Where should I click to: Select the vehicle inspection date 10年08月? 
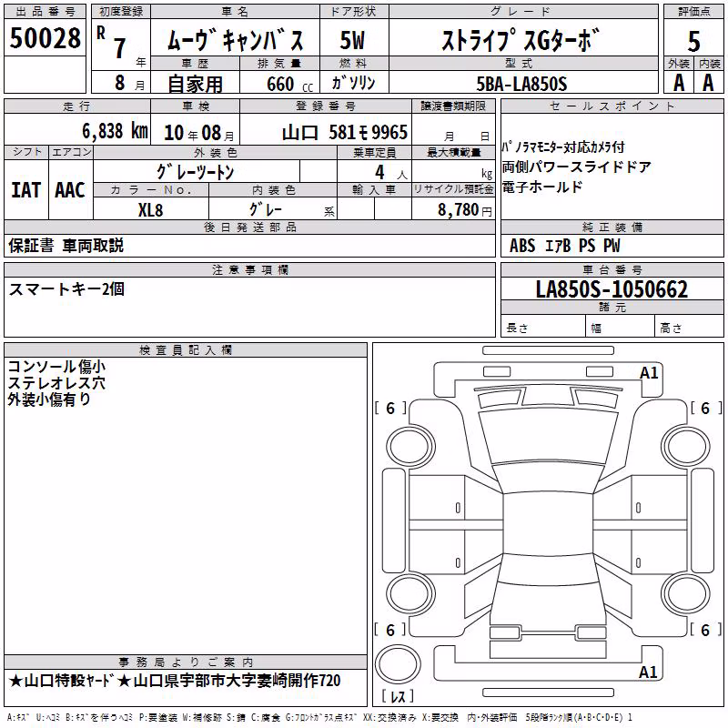pyautogui.click(x=199, y=133)
